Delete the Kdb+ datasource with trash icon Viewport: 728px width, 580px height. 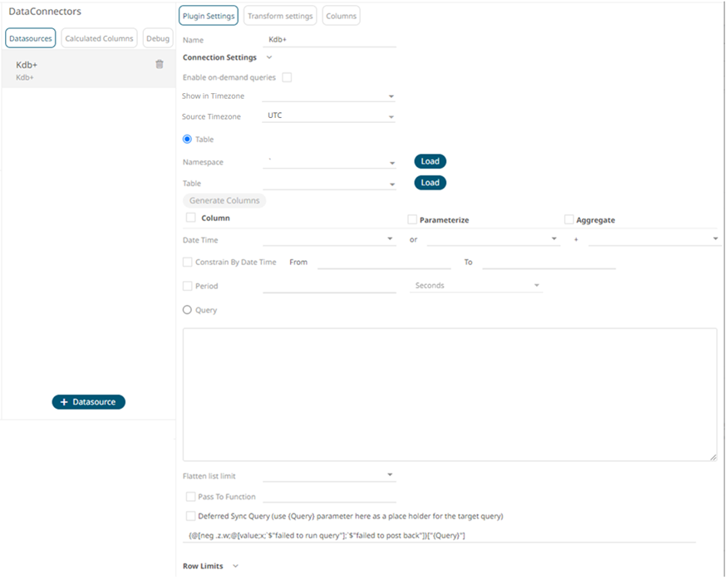click(160, 64)
